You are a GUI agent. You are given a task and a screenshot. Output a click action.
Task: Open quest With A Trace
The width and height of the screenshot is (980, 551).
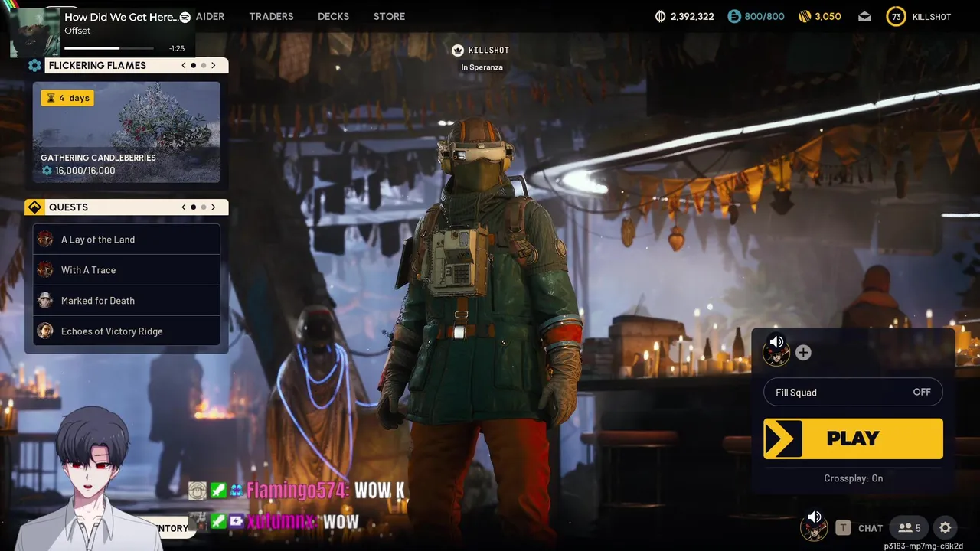[x=126, y=270]
